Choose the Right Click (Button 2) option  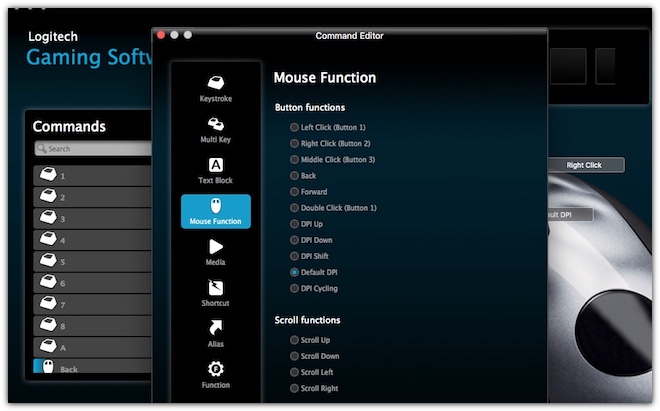[x=294, y=143]
